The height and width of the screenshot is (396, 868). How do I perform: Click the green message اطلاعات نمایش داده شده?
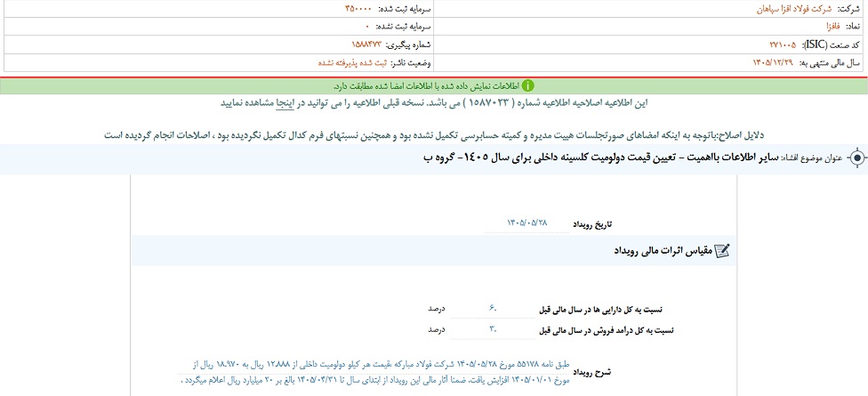coord(426,86)
